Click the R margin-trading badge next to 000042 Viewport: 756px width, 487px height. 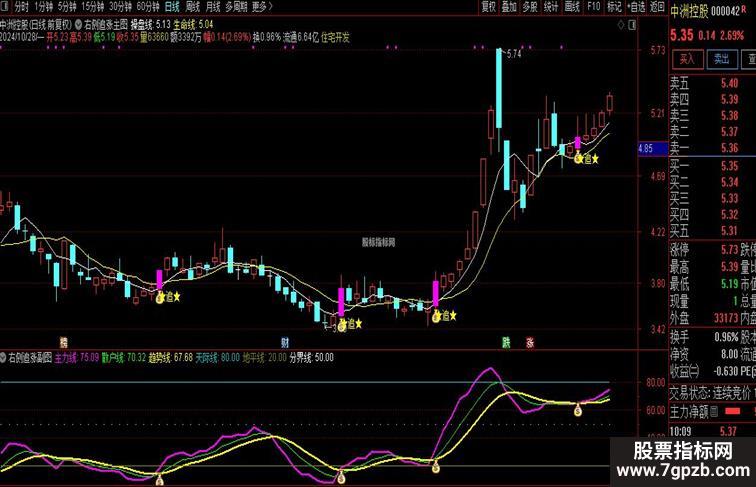pyautogui.click(x=744, y=9)
